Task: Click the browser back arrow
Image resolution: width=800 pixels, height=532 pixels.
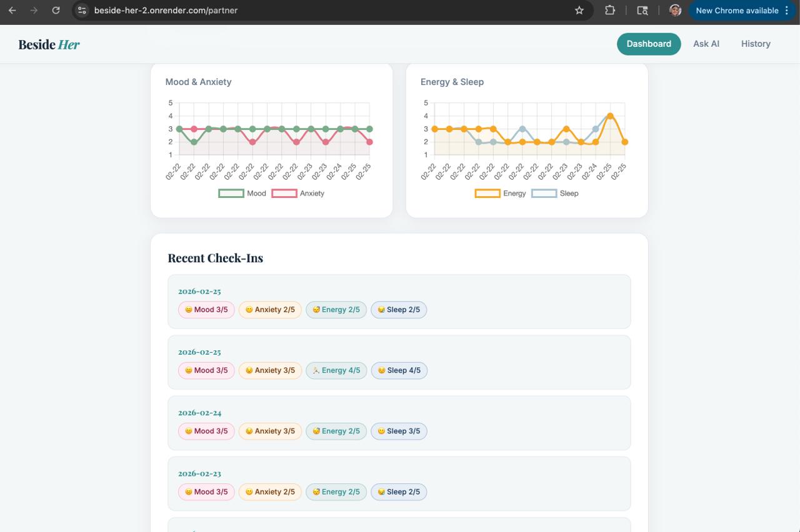Action: [12, 10]
